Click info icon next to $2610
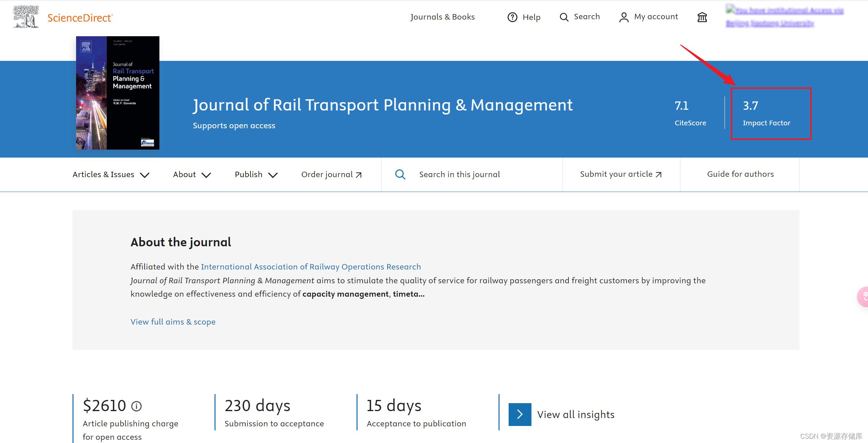868x443 pixels. point(136,406)
